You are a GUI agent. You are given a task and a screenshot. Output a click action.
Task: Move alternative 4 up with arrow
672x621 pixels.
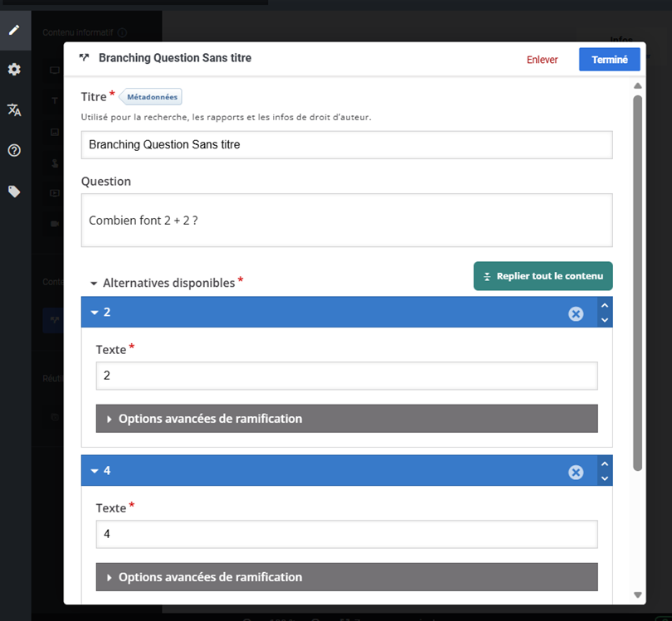(x=605, y=463)
